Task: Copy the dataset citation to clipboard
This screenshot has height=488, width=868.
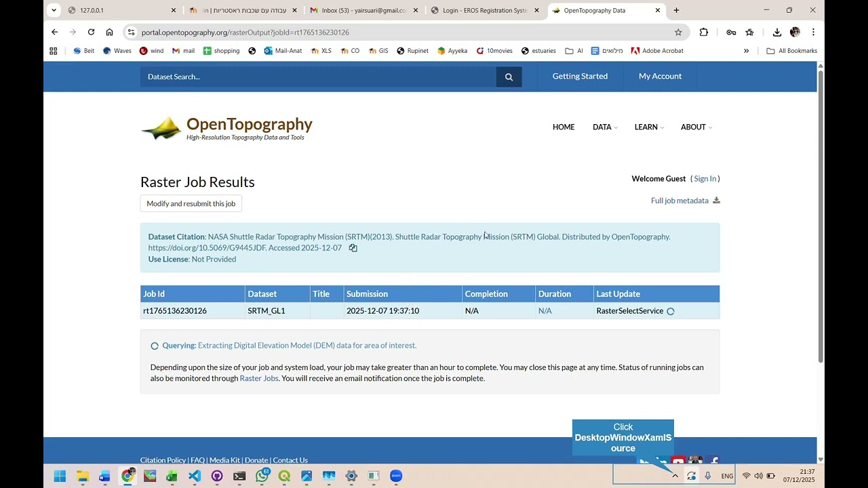Action: coord(353,248)
